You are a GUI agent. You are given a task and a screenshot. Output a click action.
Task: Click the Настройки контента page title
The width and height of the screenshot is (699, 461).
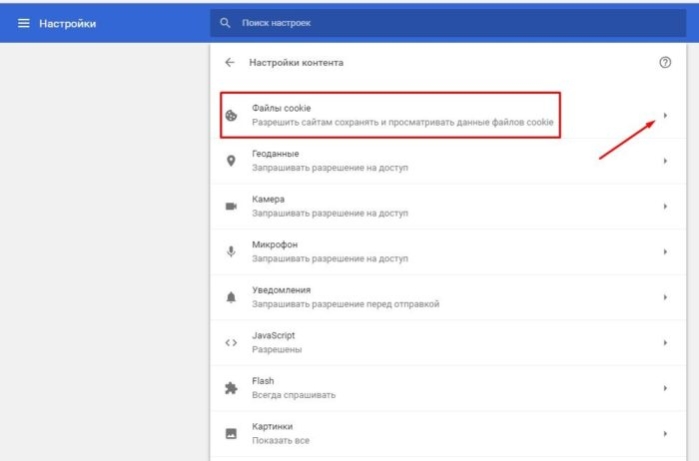pyautogui.click(x=296, y=63)
